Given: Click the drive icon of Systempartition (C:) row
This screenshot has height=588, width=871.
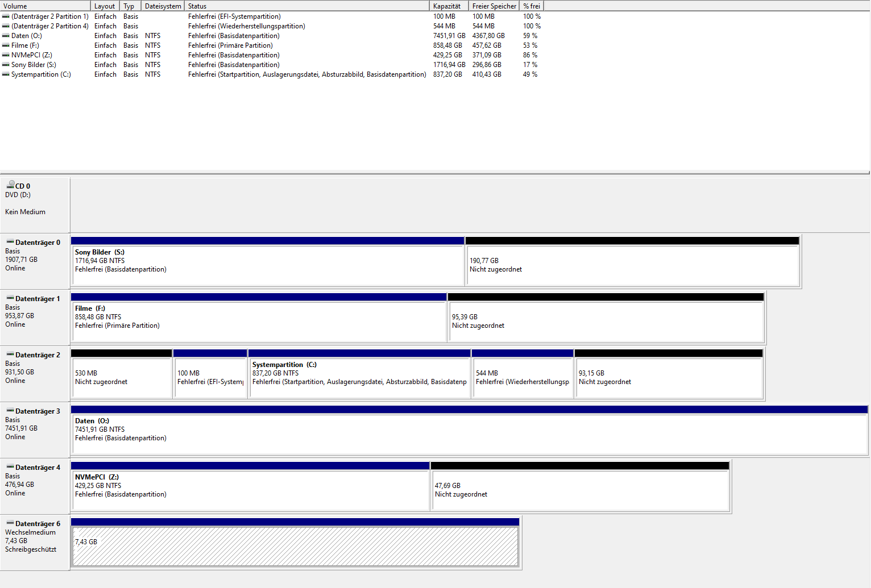Looking at the screenshot, I should [6, 74].
